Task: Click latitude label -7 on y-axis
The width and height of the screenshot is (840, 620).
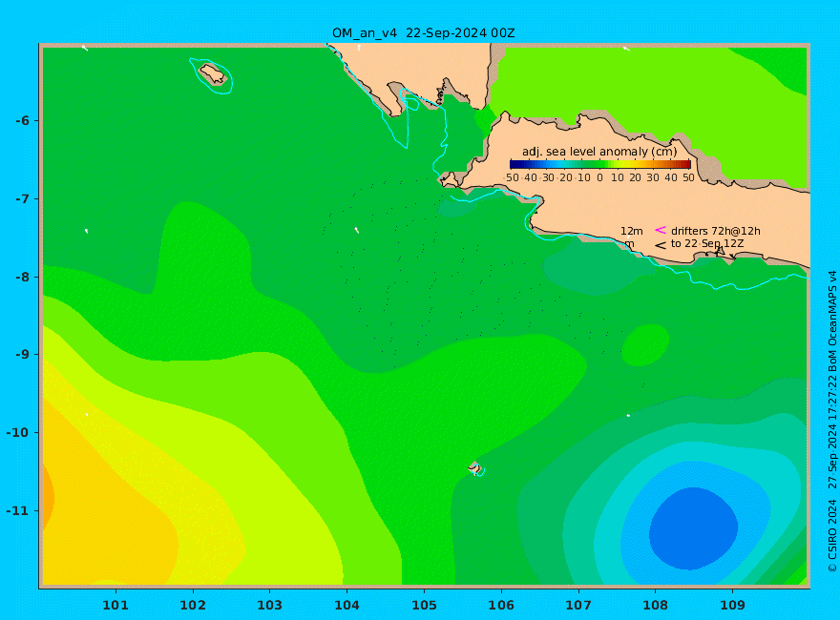Action: coord(22,199)
